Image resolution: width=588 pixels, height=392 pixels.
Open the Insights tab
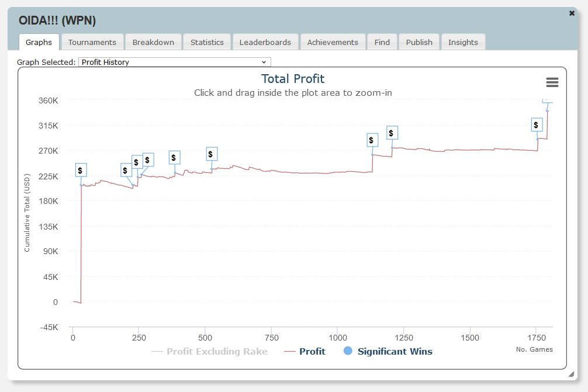(463, 42)
